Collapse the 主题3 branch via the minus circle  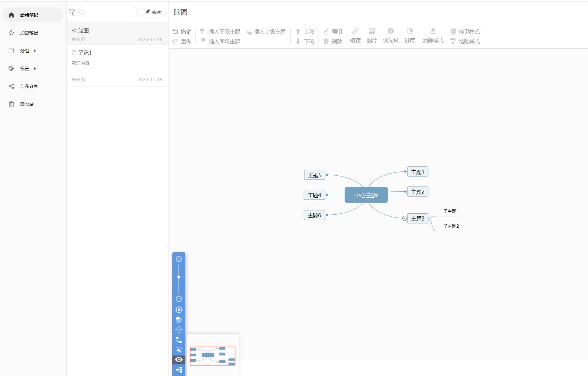404,218
